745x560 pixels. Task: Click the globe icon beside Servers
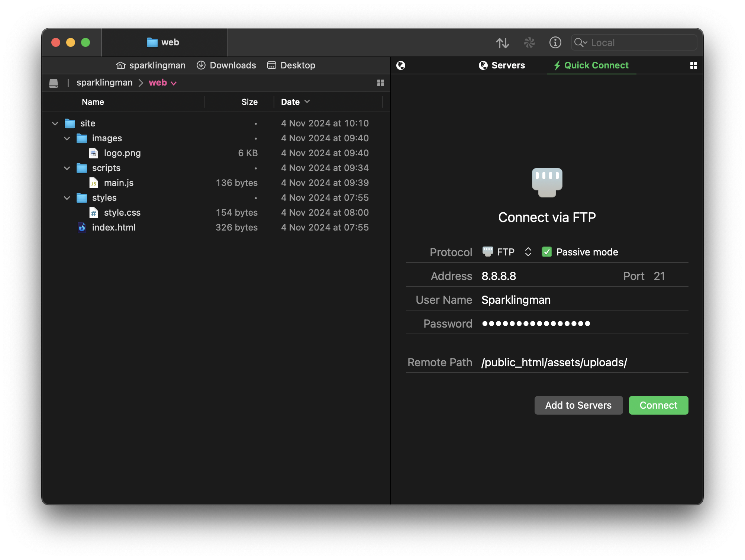pyautogui.click(x=483, y=65)
